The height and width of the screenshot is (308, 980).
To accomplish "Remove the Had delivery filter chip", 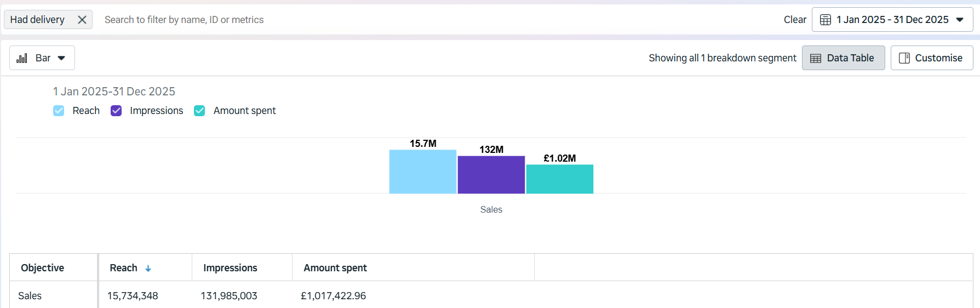I will (x=82, y=20).
